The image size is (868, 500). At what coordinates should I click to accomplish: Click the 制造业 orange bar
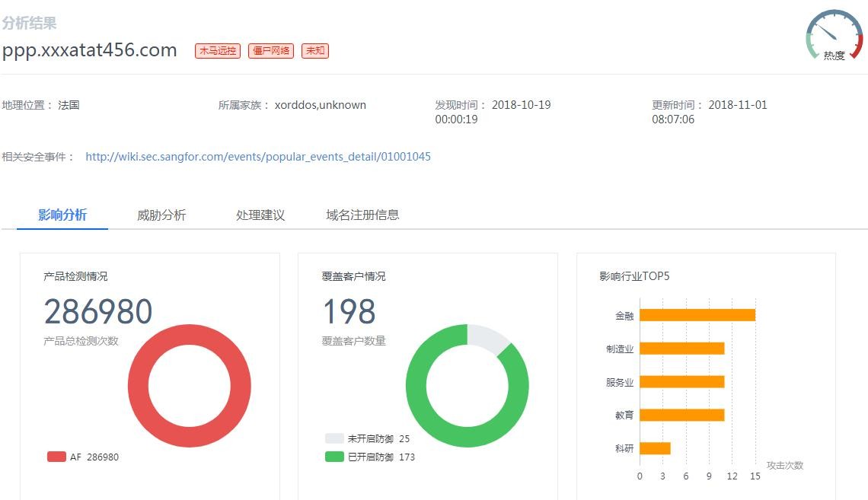point(681,349)
